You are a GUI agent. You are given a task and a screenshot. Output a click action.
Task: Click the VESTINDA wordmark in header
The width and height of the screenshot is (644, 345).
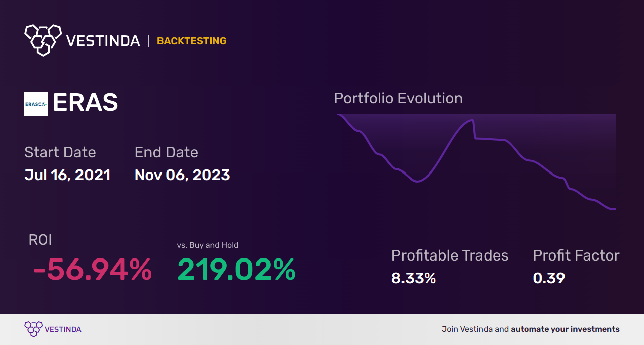103,41
